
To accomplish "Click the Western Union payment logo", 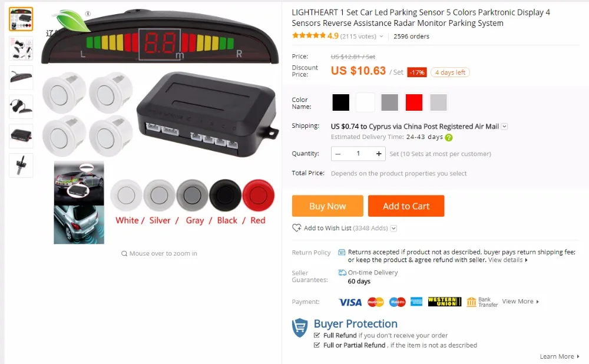I will [444, 302].
